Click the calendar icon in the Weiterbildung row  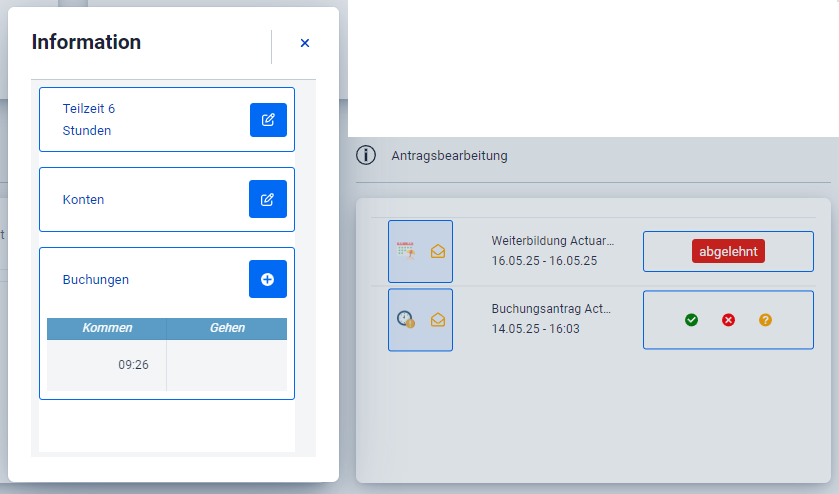[405, 251]
